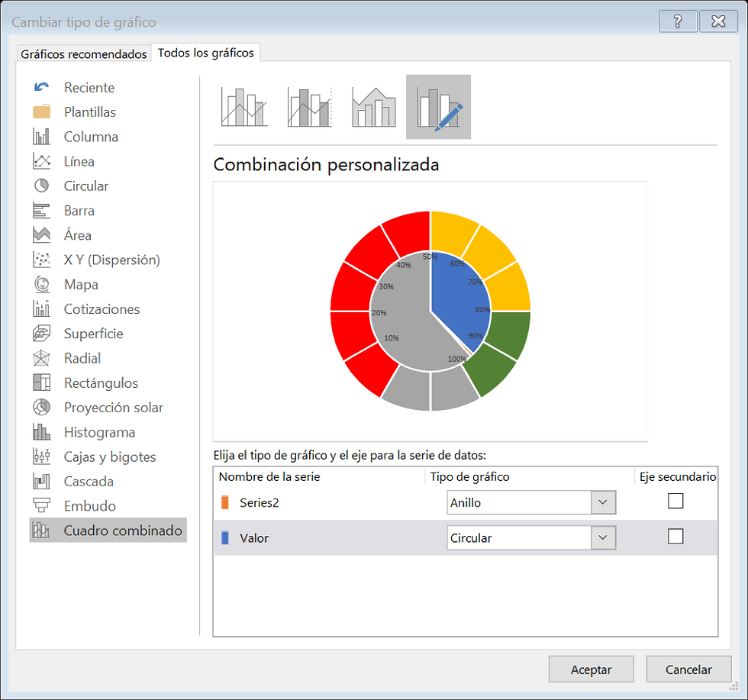
Task: Click the Aceptar button
Action: click(591, 669)
